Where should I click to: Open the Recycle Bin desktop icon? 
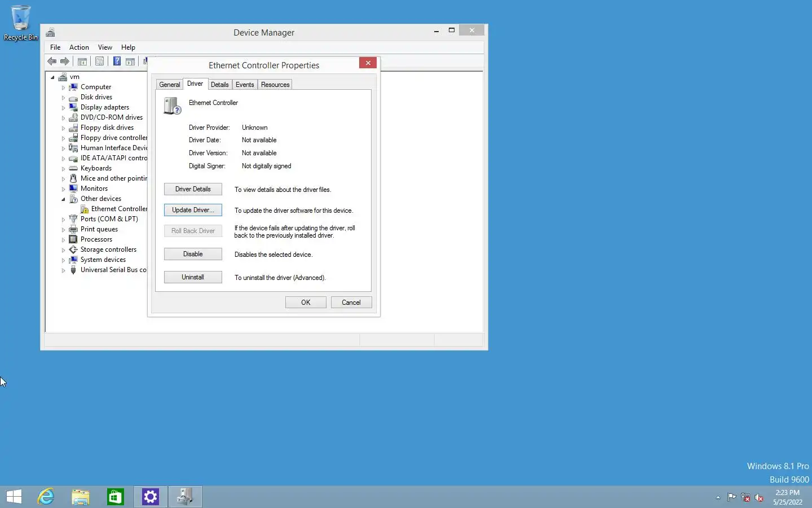[x=21, y=23]
